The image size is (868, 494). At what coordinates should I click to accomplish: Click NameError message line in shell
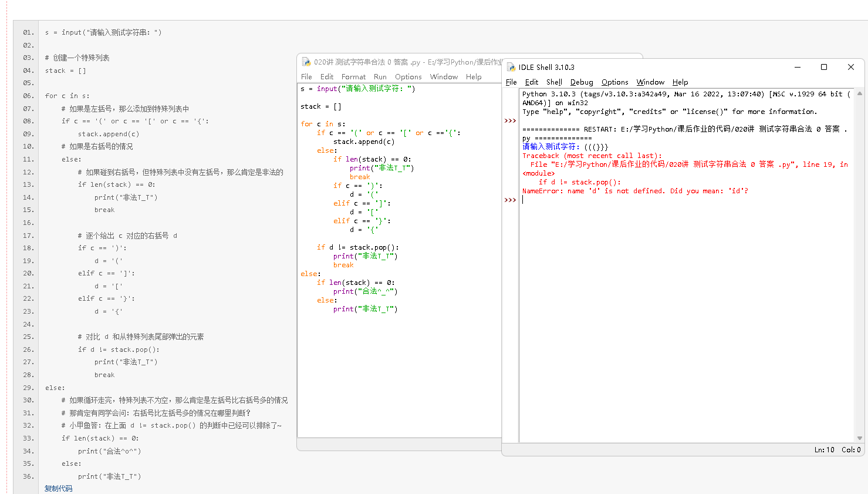click(635, 191)
